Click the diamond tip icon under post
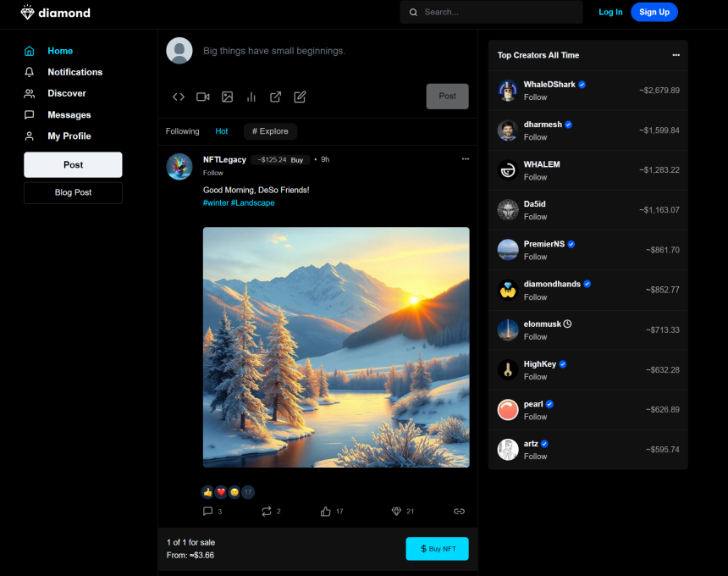This screenshot has width=728, height=576. click(396, 511)
